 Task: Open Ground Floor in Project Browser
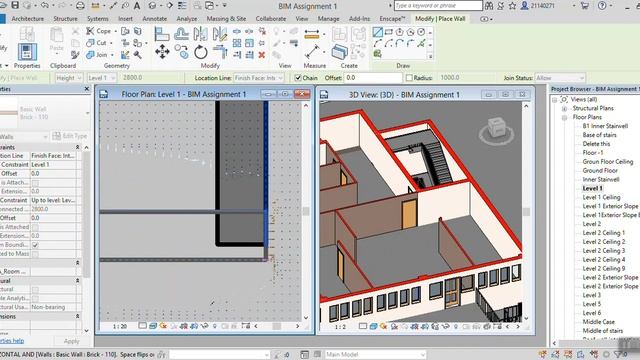pyautogui.click(x=600, y=171)
